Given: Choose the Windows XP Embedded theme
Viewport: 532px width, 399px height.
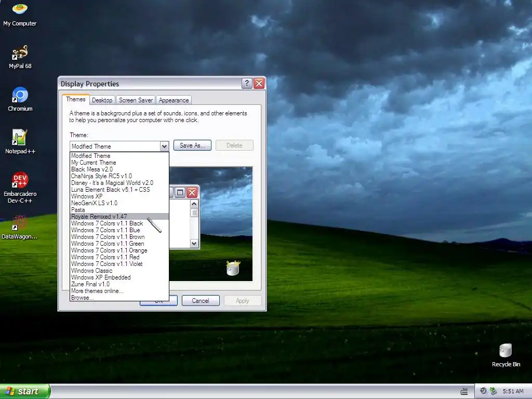Looking at the screenshot, I should pyautogui.click(x=119, y=277).
